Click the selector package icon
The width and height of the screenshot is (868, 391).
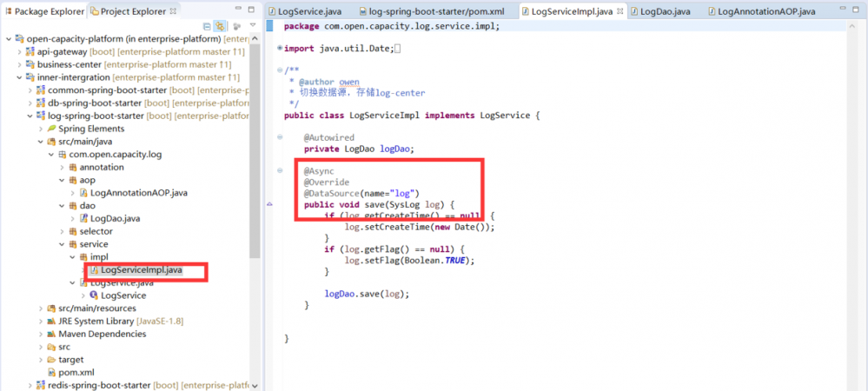[x=72, y=231]
